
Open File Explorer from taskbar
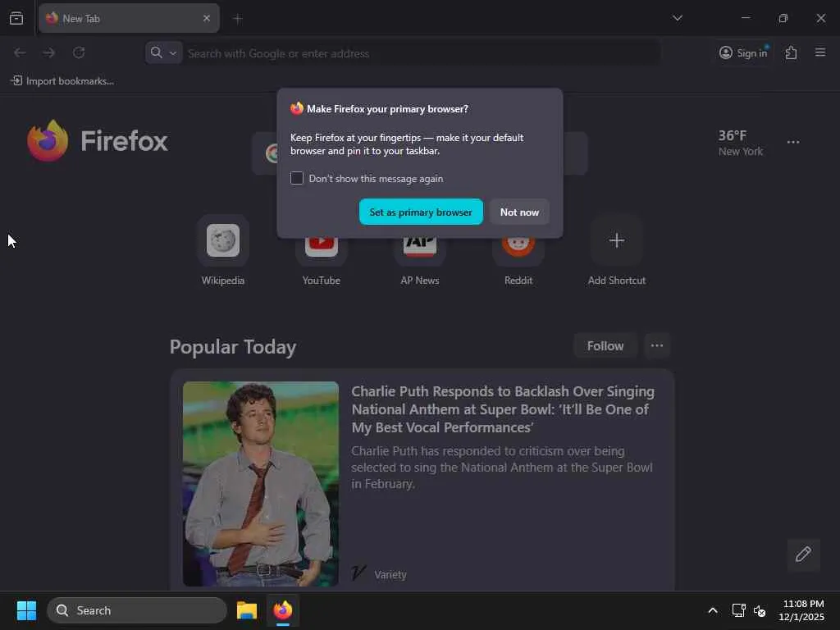[x=247, y=610]
